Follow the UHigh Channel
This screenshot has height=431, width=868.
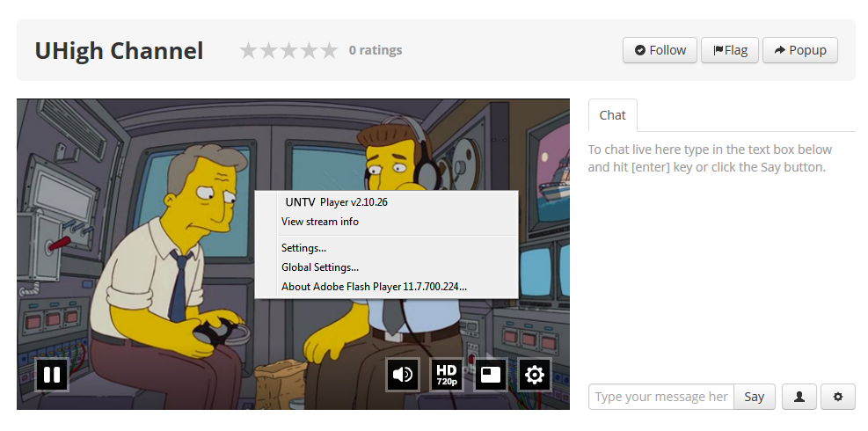tap(660, 50)
